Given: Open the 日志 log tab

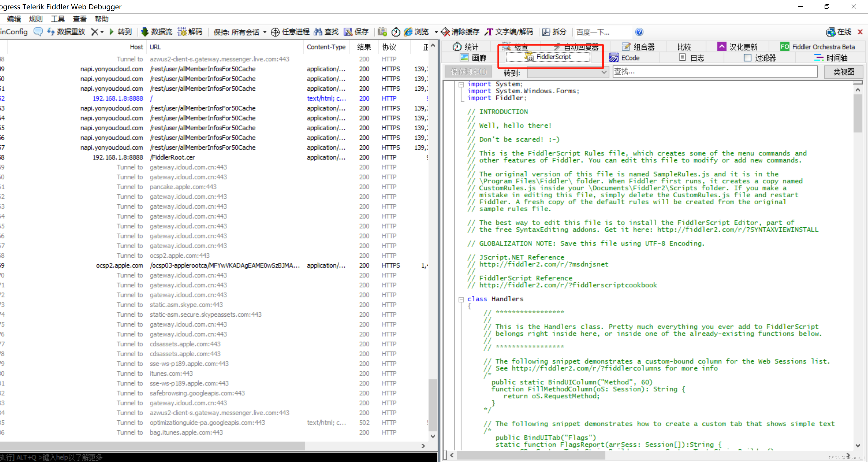Looking at the screenshot, I should (692, 58).
